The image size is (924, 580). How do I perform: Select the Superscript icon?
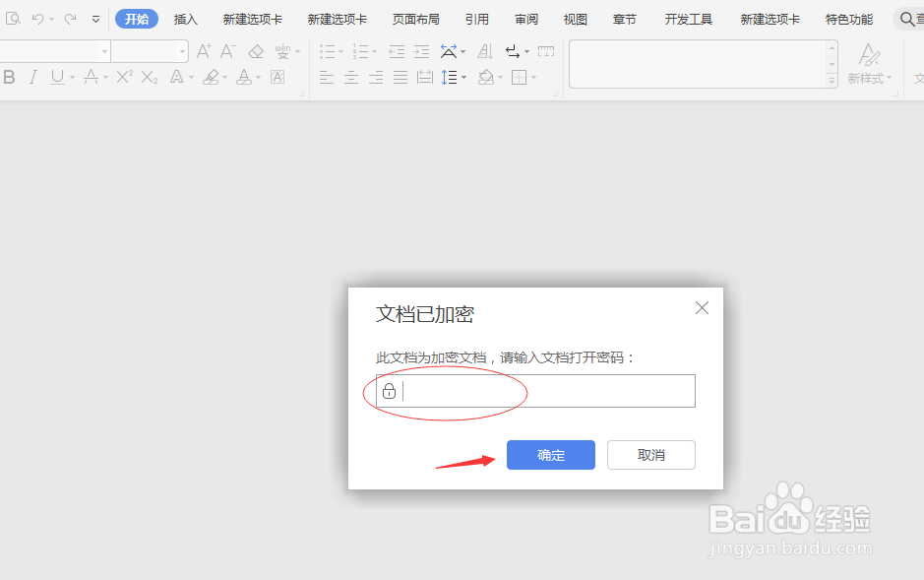click(124, 77)
